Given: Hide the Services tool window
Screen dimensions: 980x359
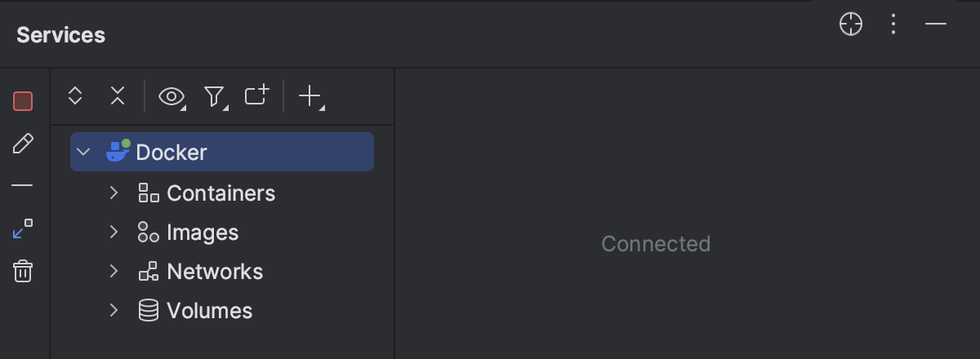Looking at the screenshot, I should [936, 24].
